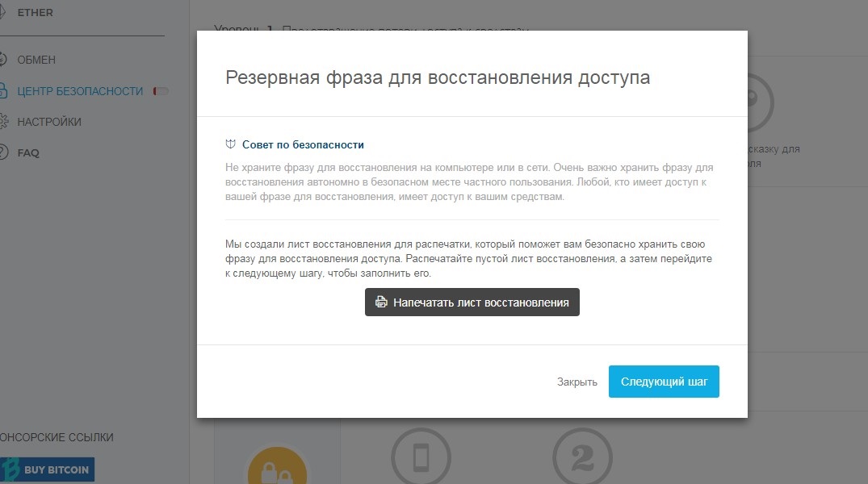This screenshot has height=484, width=868.
Task: Click the number 2 circle icon behind dialog
Action: pyautogui.click(x=582, y=457)
